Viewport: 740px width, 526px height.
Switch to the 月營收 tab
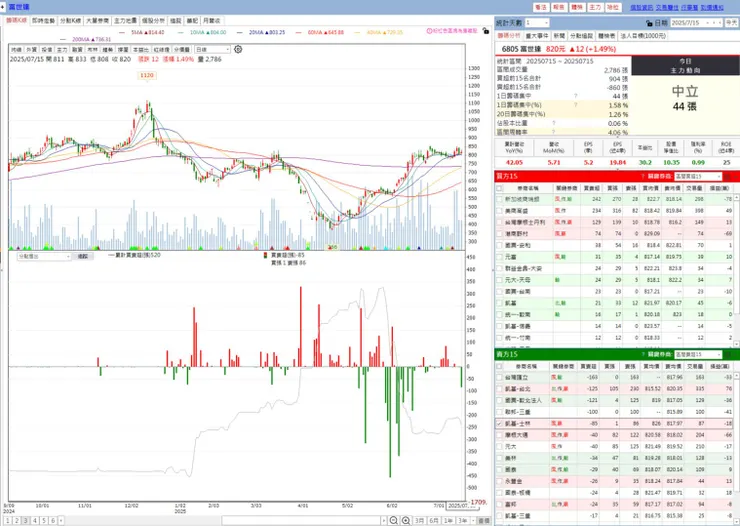coord(211,21)
